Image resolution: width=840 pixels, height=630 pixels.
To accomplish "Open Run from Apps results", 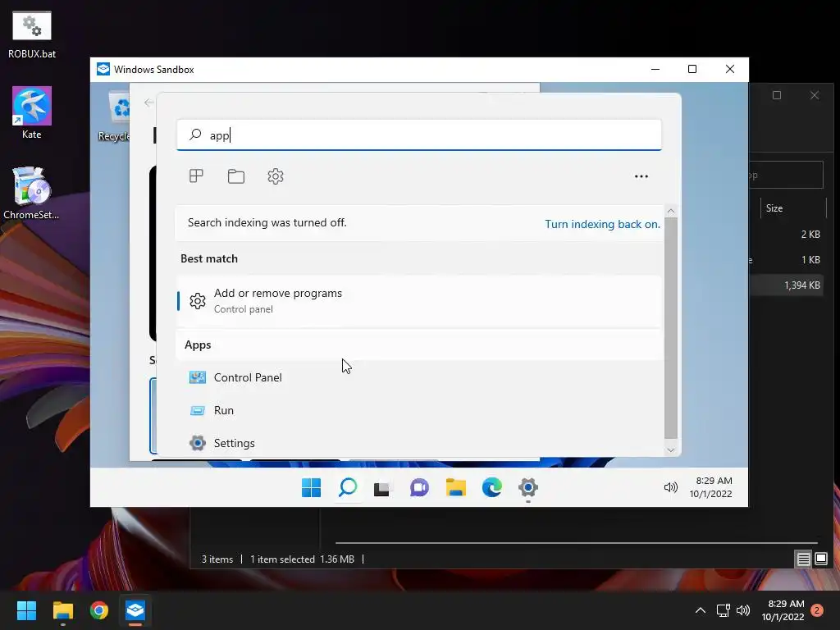I will [419, 410].
